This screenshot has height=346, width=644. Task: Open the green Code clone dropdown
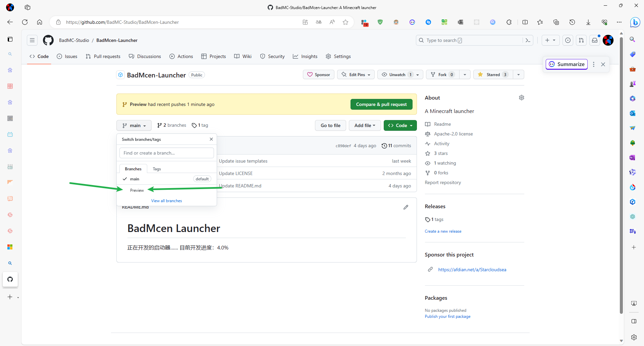tap(400, 125)
